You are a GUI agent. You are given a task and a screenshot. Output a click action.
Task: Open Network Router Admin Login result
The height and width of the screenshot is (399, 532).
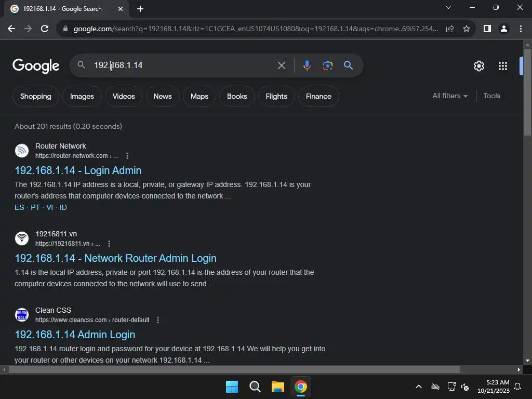pyautogui.click(x=115, y=258)
